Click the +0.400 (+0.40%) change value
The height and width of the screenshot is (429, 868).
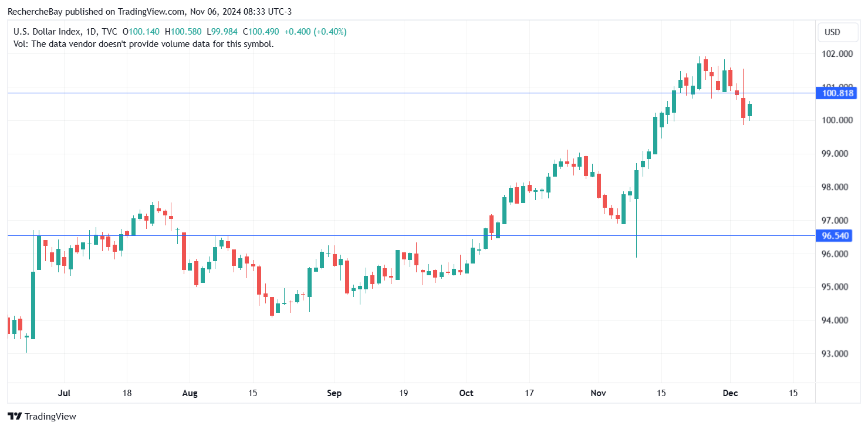314,32
